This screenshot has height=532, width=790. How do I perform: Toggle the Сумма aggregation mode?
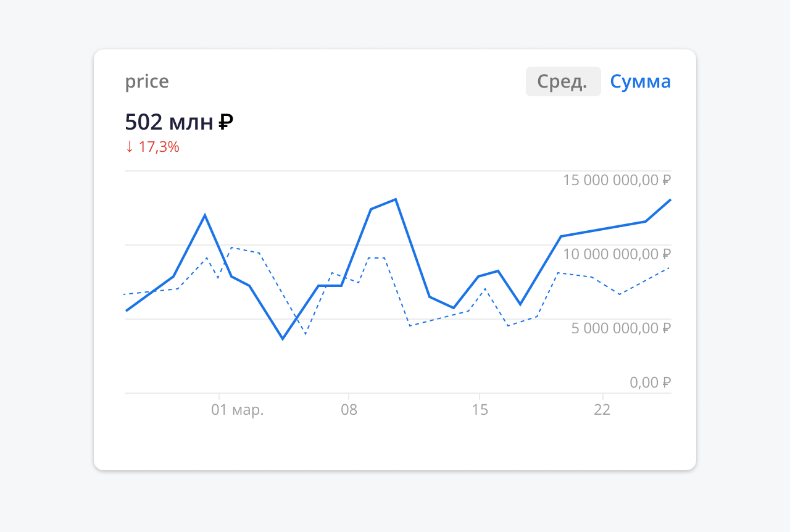click(641, 81)
